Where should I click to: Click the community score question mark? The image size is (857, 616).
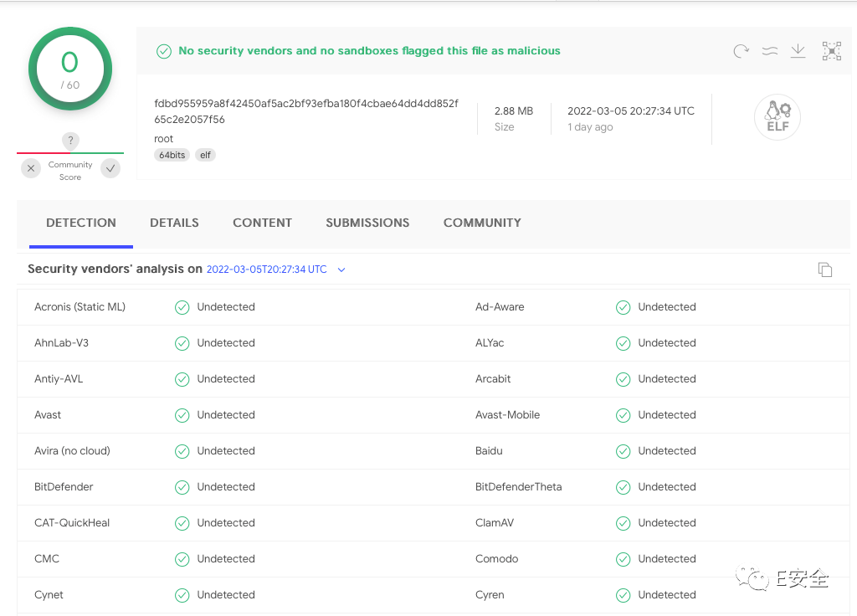[71, 141]
